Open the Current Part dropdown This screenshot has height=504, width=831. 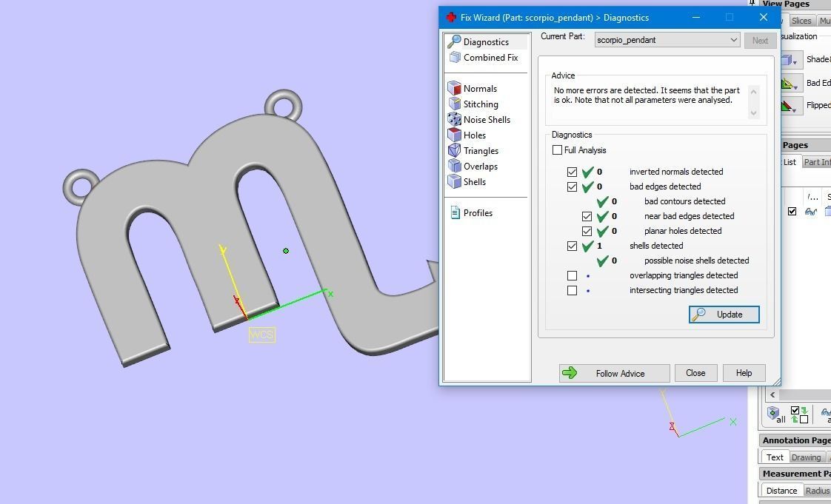point(667,40)
